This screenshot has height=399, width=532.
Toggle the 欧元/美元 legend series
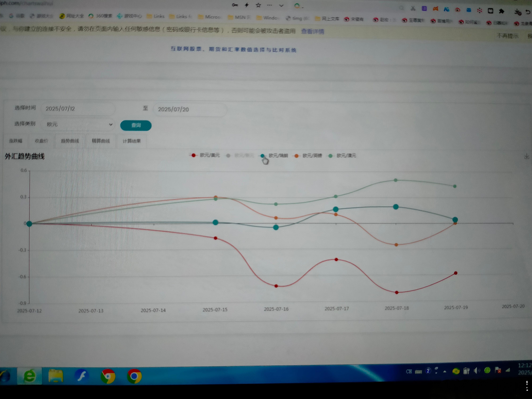click(x=205, y=155)
